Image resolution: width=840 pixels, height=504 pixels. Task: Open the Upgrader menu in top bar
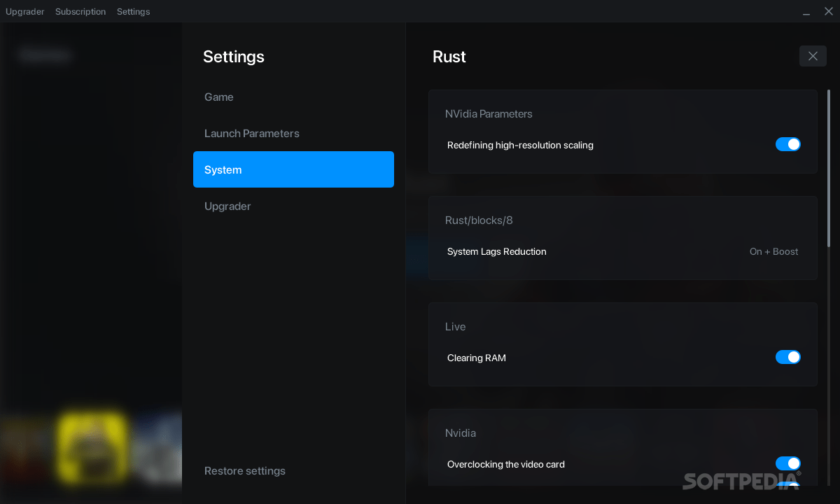[25, 11]
